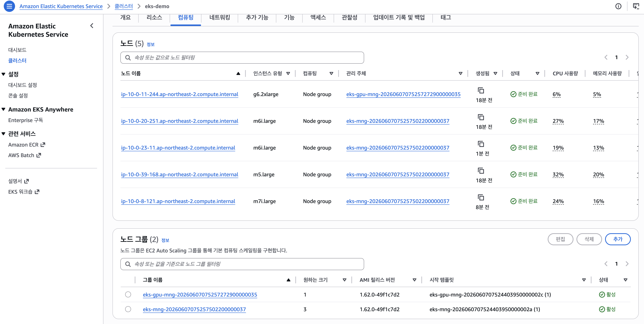Switch to the 개요 tab
This screenshot has height=324, width=644.
click(x=125, y=18)
